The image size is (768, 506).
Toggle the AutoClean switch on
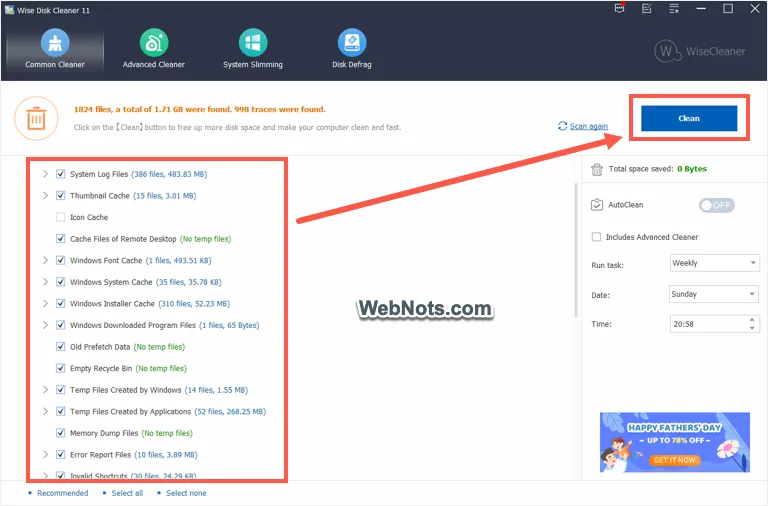point(717,205)
